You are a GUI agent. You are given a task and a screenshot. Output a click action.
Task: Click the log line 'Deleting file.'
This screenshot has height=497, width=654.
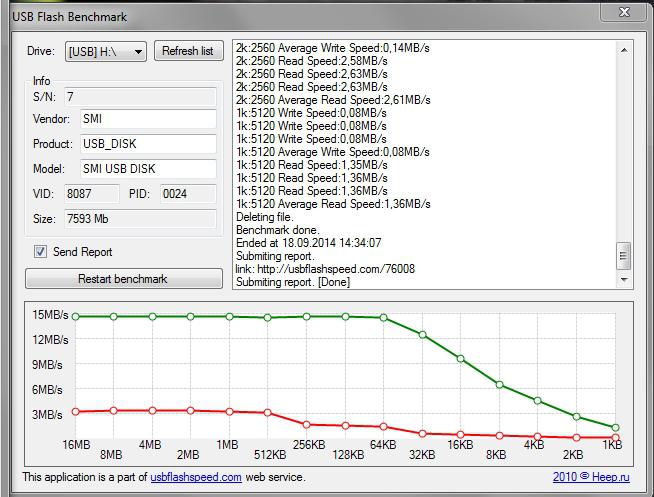(265, 217)
